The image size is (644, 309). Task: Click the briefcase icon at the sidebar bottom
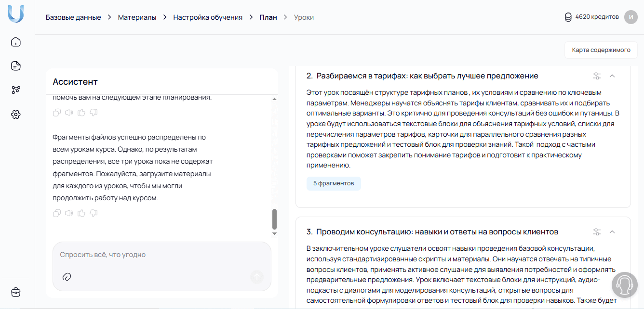click(16, 292)
